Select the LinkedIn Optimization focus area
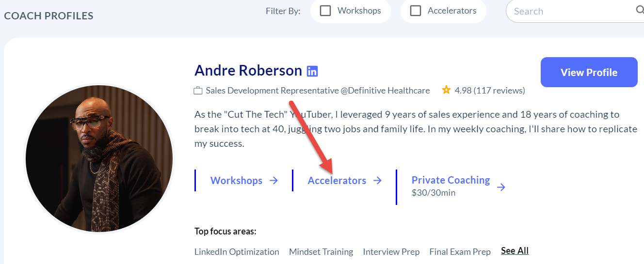 [x=237, y=252]
